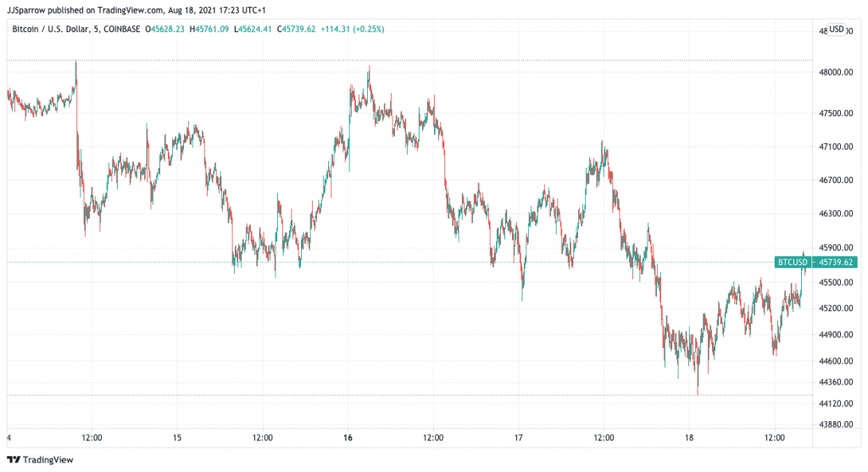Click the TradingView wordmark text

47,460
